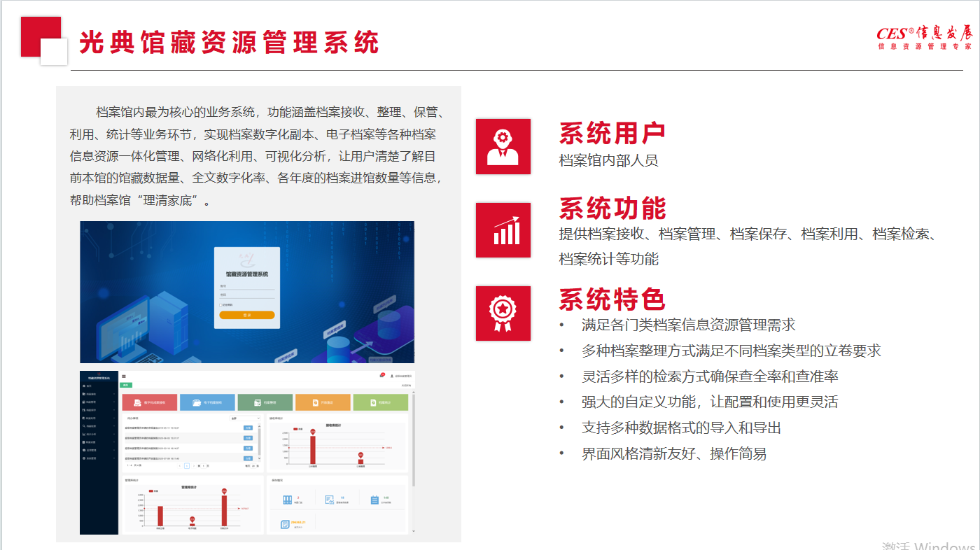Screen dimensions: 980x550
Task: Open the light green 档案统计 tile
Action: [381, 402]
